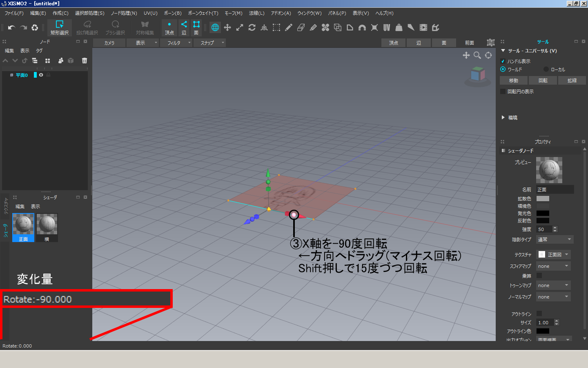Click the Undo arrow icon

11,27
